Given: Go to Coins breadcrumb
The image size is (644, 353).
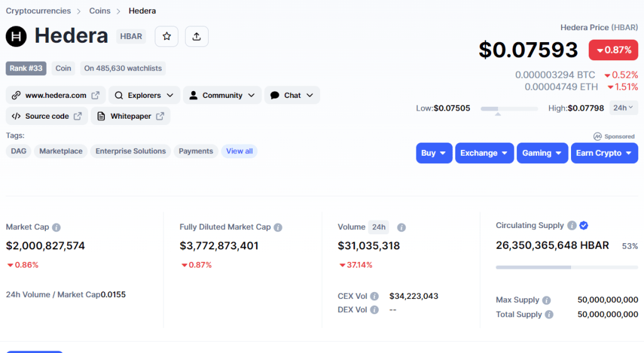Looking at the screenshot, I should click(x=100, y=11).
